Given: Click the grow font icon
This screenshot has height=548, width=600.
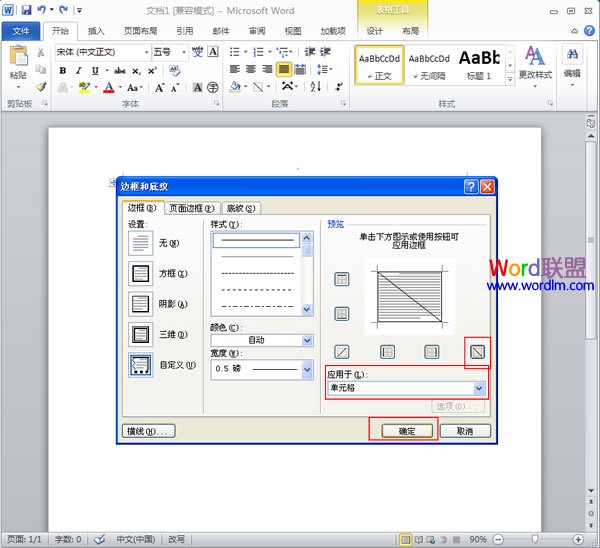Looking at the screenshot, I should click(160, 88).
